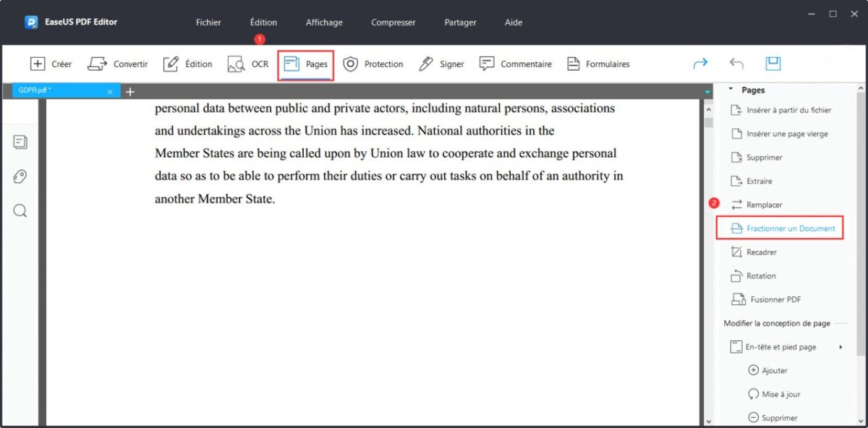868x428 pixels.
Task: Click the EaseUS PDF Editor logo
Action: pyautogui.click(x=31, y=22)
